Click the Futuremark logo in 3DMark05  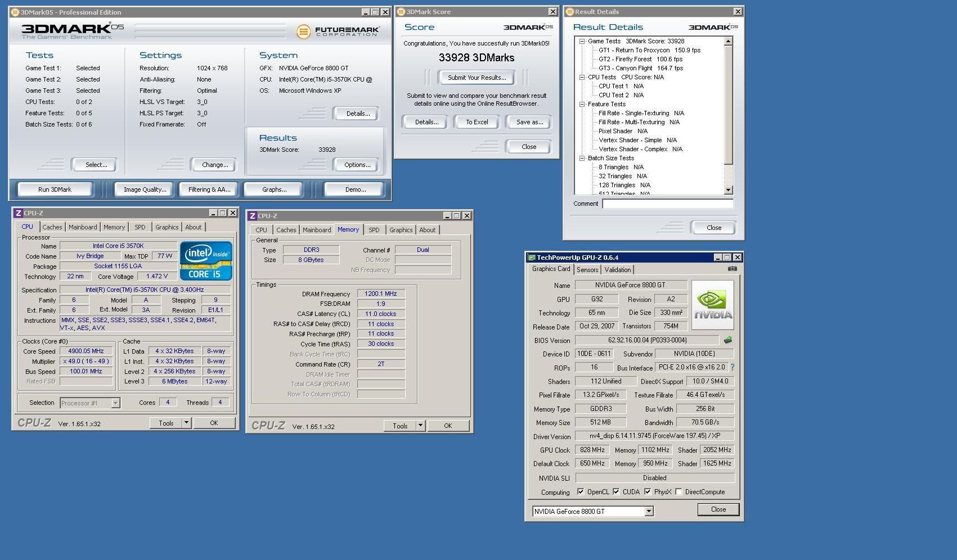point(338,31)
